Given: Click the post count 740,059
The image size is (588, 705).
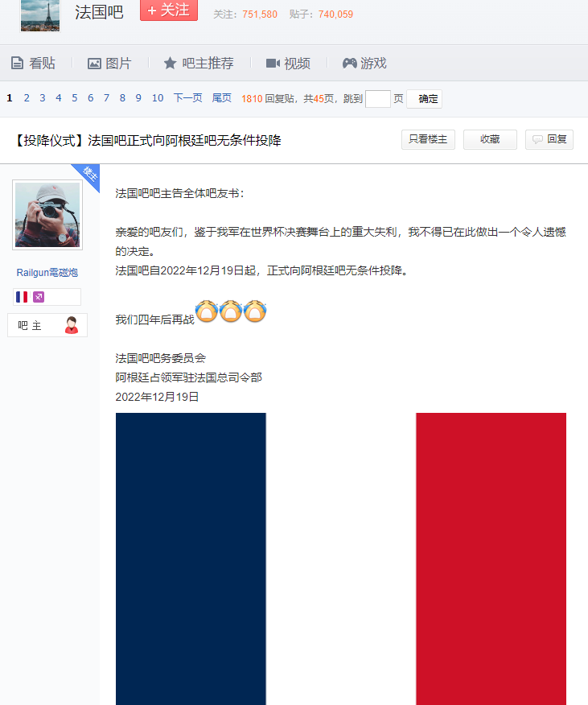Looking at the screenshot, I should tap(335, 14).
